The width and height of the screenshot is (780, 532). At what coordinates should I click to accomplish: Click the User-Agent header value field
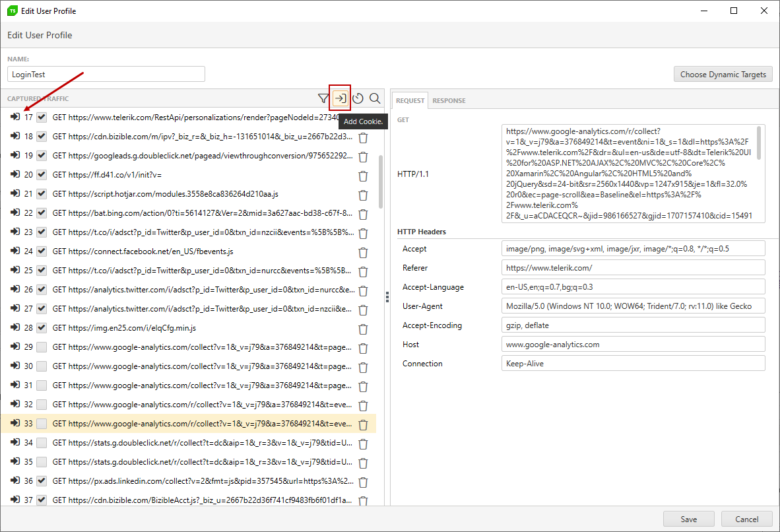633,306
